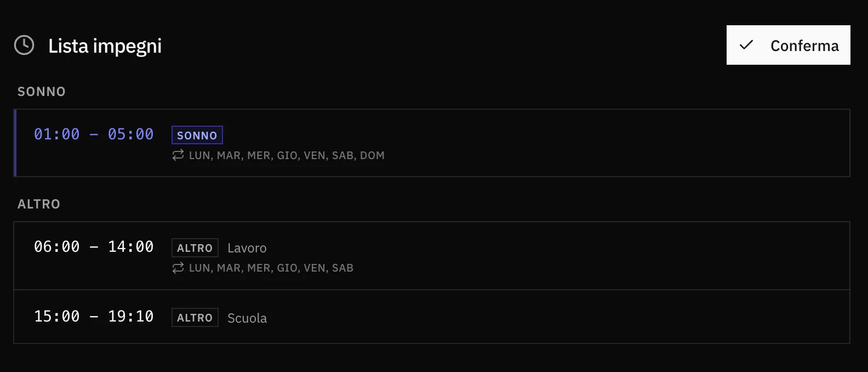Screen dimensions: 868x372
Task: Click the 19:10 end time for Scuola
Action: click(x=130, y=317)
